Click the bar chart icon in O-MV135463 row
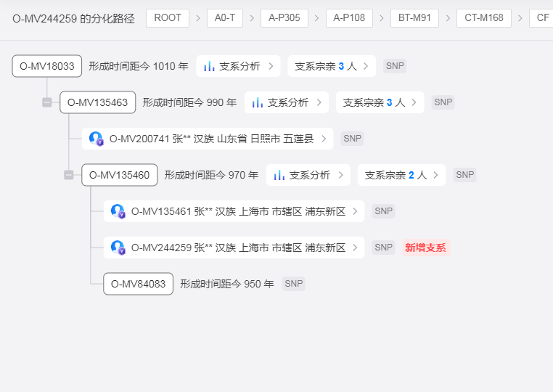The image size is (553, 392). pos(257,102)
